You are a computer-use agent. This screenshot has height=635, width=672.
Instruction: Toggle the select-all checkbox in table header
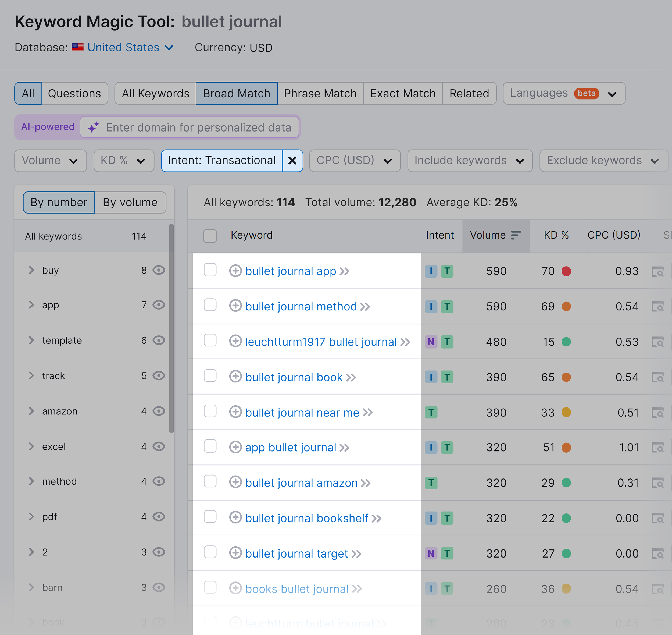click(x=210, y=236)
